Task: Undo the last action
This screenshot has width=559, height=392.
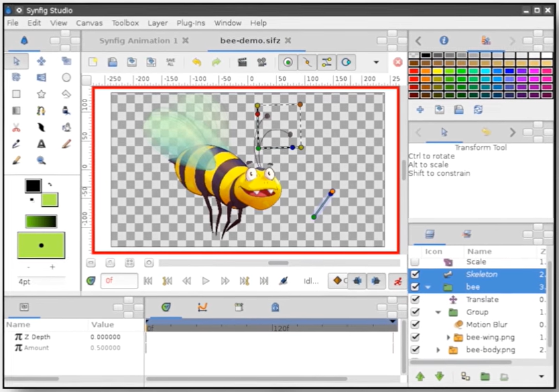Action: 196,62
